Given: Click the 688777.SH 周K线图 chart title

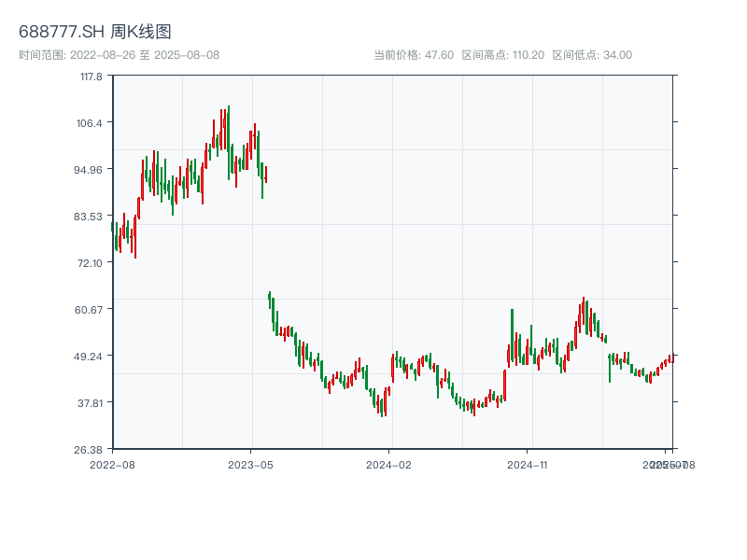Looking at the screenshot, I should 95,33.
